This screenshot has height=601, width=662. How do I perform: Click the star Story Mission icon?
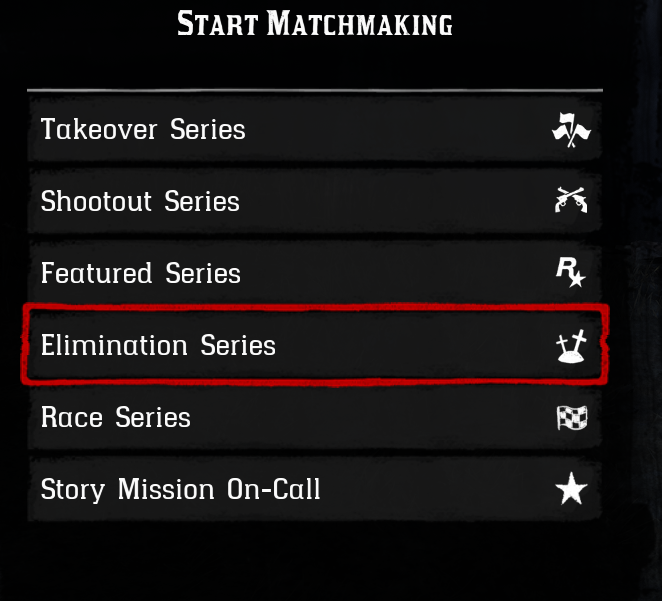[x=571, y=489]
